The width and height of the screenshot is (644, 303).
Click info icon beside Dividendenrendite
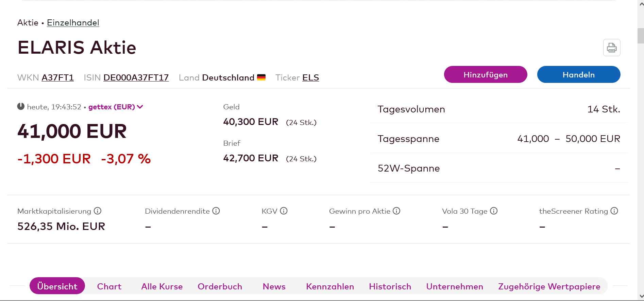216,211
